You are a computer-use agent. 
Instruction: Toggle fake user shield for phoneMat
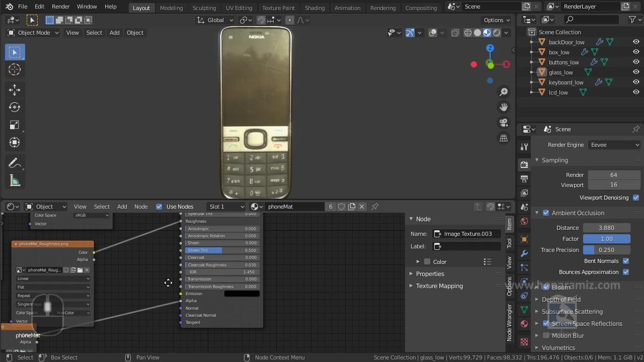click(x=341, y=207)
